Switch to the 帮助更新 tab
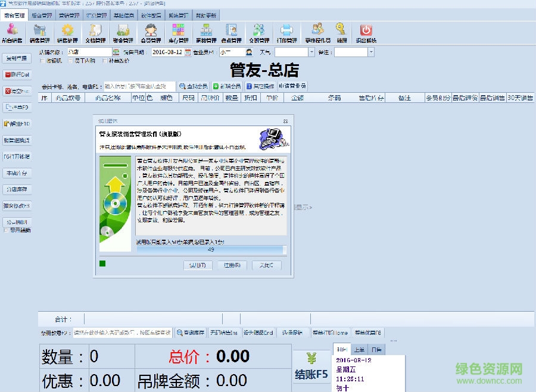Image resolution: width=536 pixels, height=392 pixels. coord(206,15)
